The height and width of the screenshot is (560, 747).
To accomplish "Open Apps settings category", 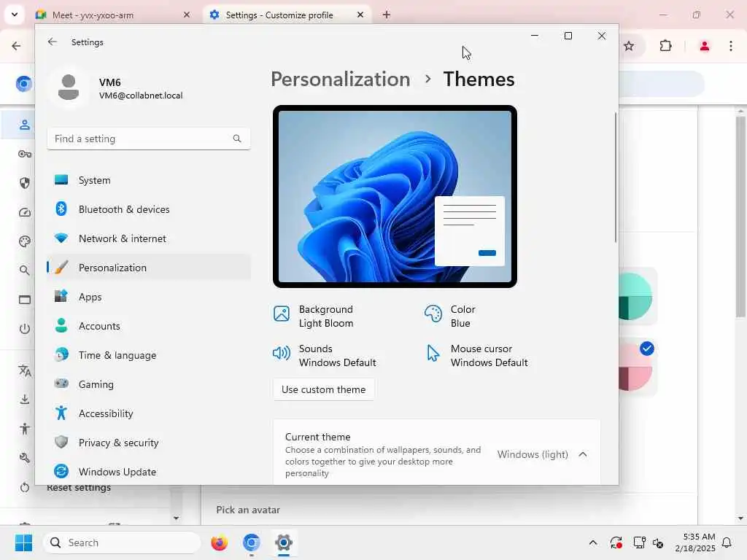I will [149, 297].
